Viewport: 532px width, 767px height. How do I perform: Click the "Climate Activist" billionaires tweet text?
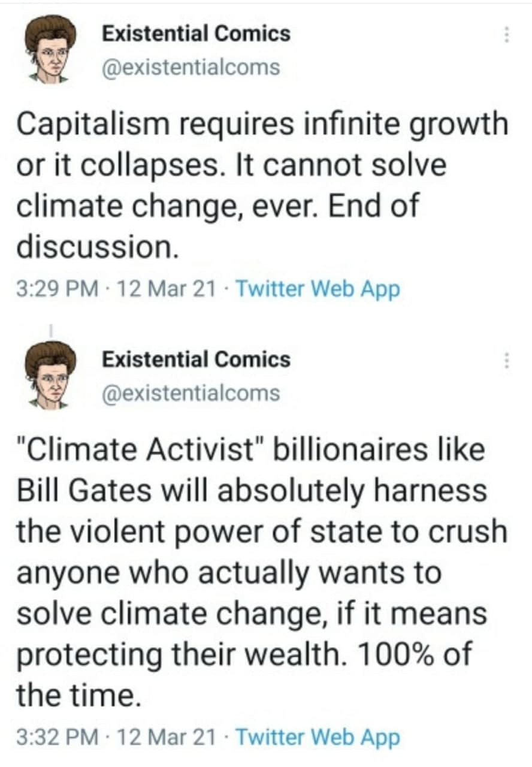(250, 451)
